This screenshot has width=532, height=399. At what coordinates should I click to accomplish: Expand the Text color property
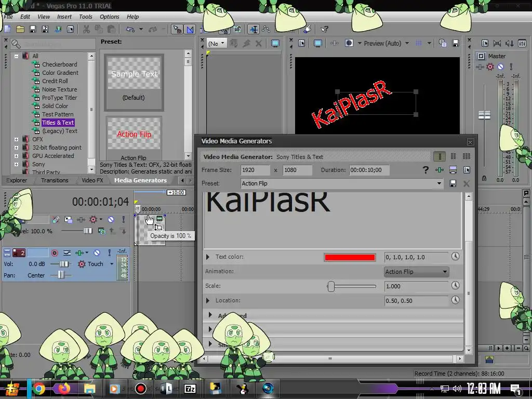click(208, 257)
